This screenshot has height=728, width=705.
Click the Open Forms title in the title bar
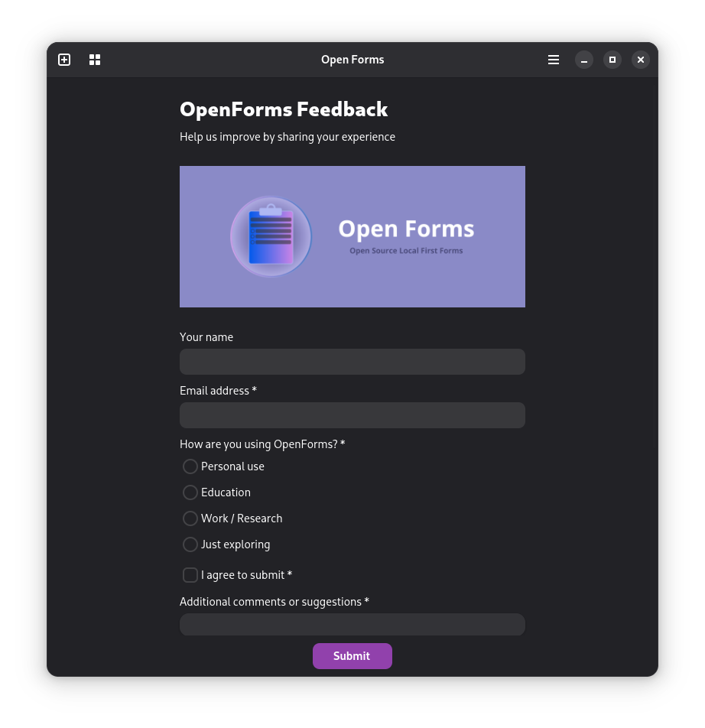coord(352,59)
